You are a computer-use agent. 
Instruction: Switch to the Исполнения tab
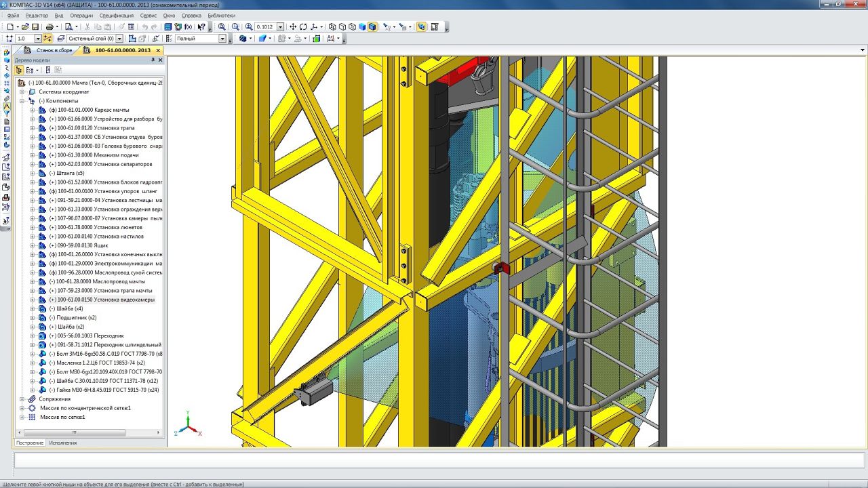63,443
